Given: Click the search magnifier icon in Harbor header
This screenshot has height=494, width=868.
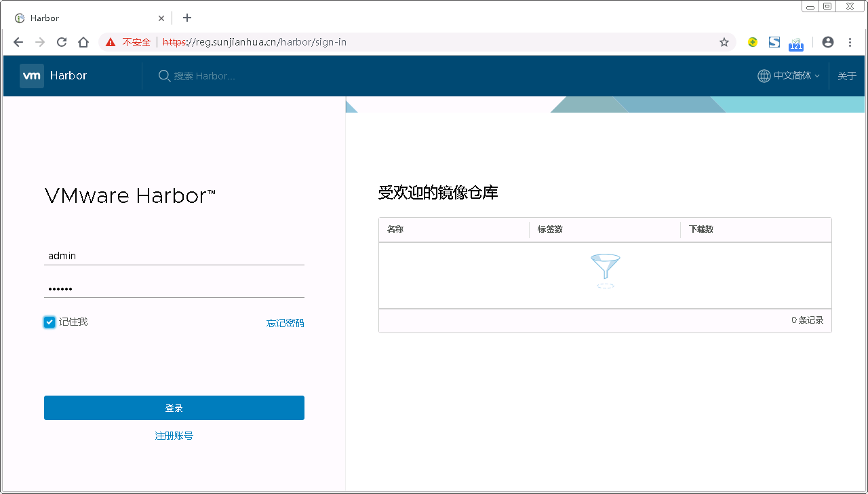Looking at the screenshot, I should click(x=164, y=76).
